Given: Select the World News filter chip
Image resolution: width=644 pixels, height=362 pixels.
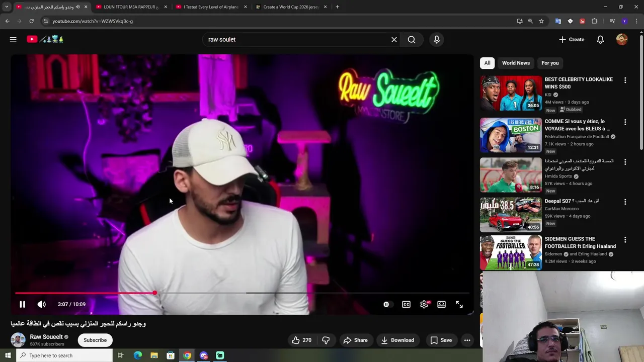Looking at the screenshot, I should coord(516,63).
